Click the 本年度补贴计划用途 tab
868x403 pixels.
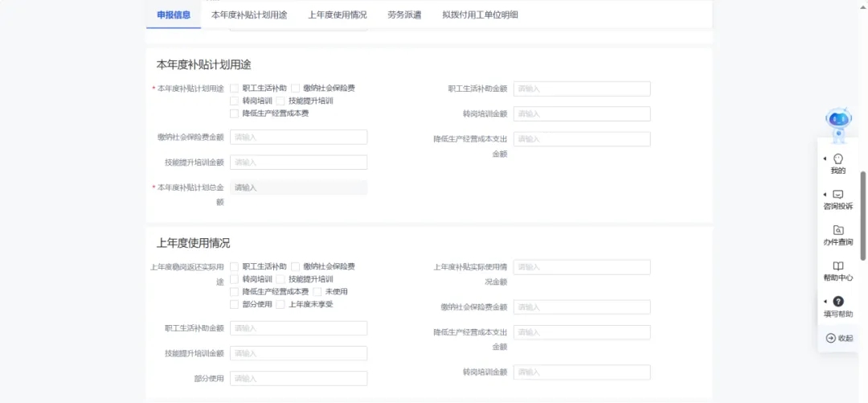[249, 14]
